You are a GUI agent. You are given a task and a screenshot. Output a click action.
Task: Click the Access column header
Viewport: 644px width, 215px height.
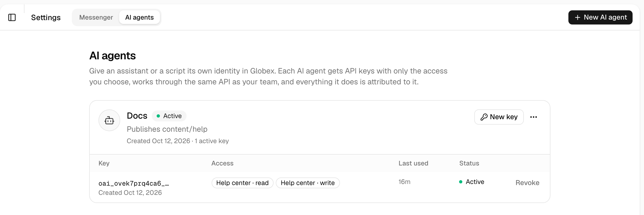[222, 163]
